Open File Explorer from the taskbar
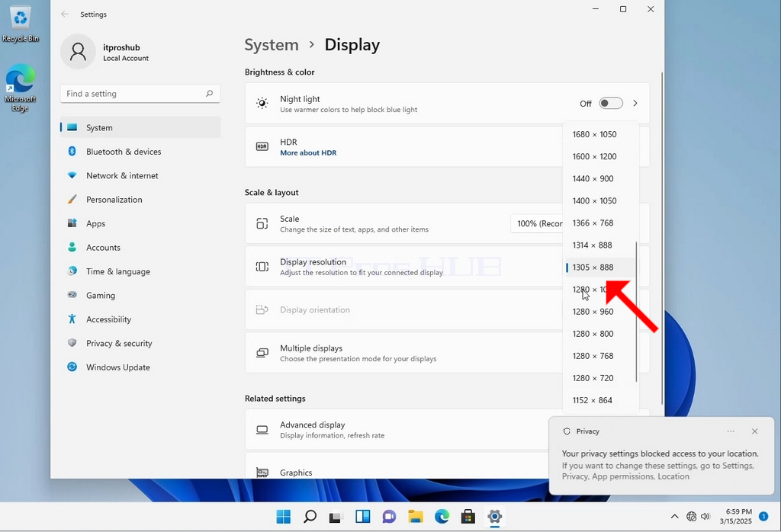781x532 pixels. coord(416,517)
